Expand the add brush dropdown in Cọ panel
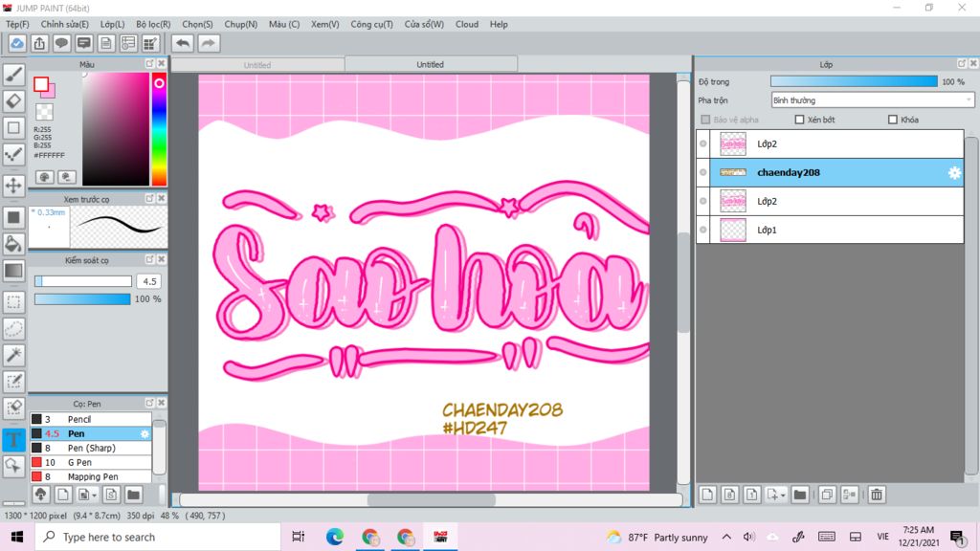980x551 pixels. coord(95,496)
